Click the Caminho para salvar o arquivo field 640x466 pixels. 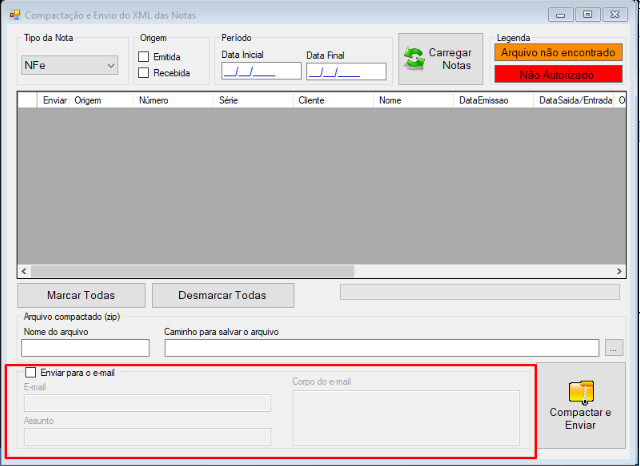pos(382,348)
